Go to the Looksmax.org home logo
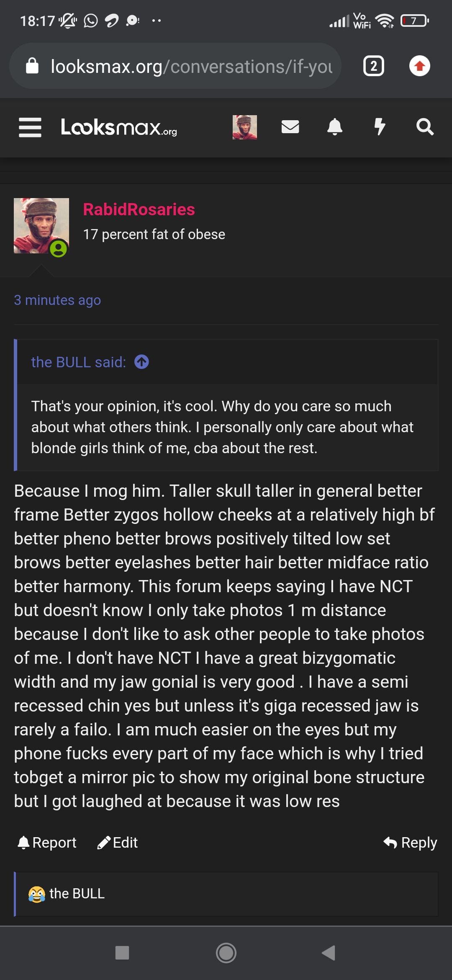Viewport: 452px width, 980px height. click(x=119, y=127)
